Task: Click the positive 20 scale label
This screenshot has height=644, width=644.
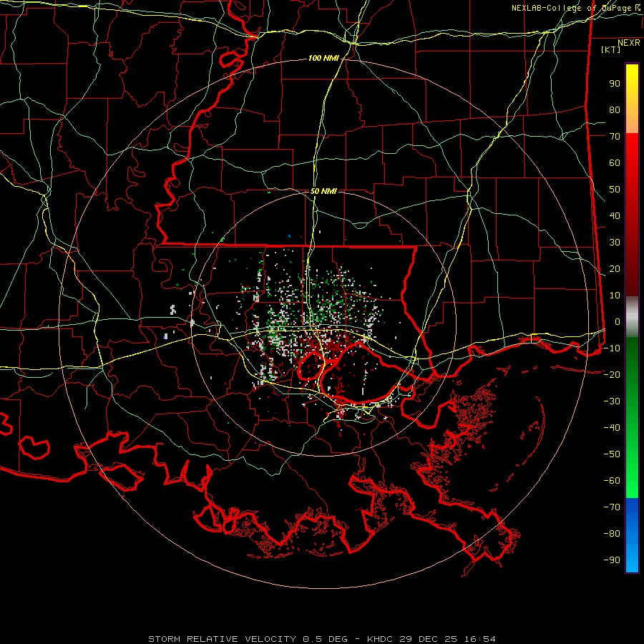Action: (x=615, y=268)
